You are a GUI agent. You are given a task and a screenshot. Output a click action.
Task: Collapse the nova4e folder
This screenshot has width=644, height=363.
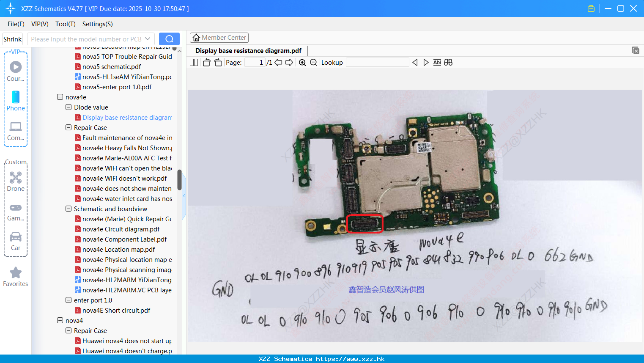pos(60,97)
